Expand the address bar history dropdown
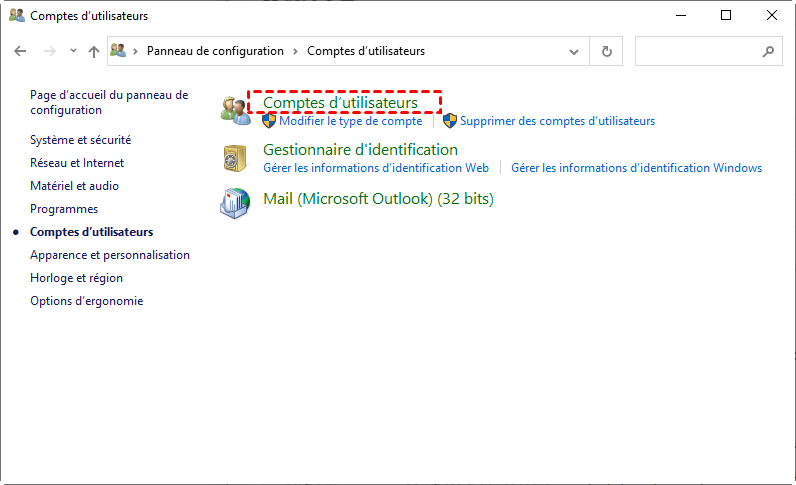Viewport: 796px width, 485px height. (x=574, y=51)
